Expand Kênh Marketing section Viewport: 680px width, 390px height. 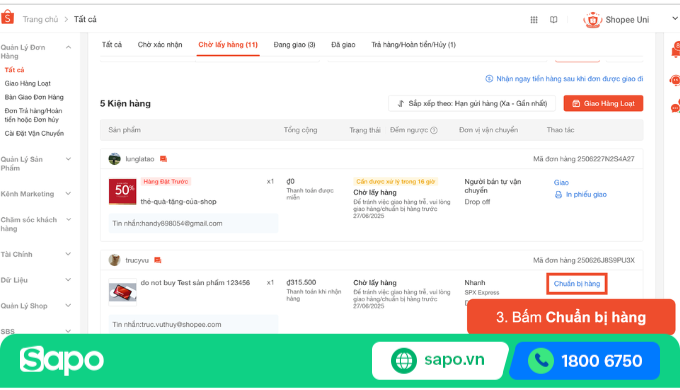tap(68, 193)
